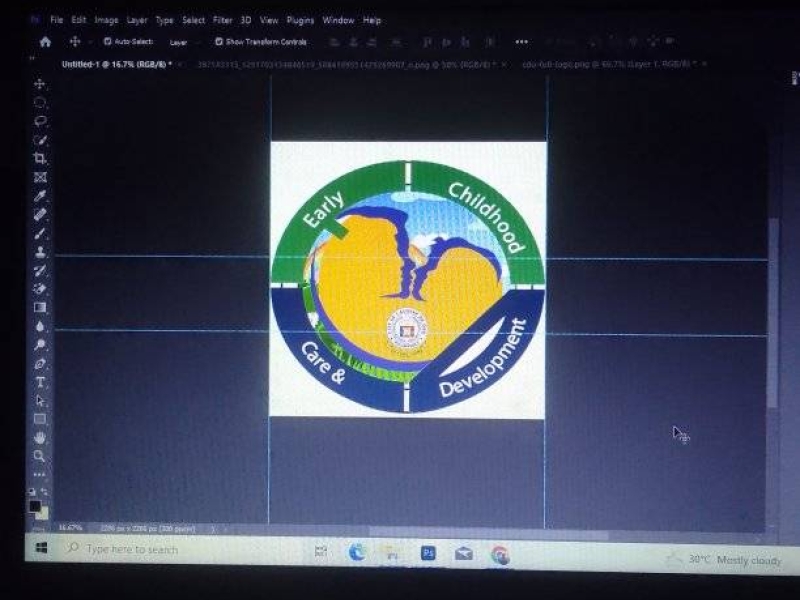Select the Hand tool

pyautogui.click(x=40, y=437)
